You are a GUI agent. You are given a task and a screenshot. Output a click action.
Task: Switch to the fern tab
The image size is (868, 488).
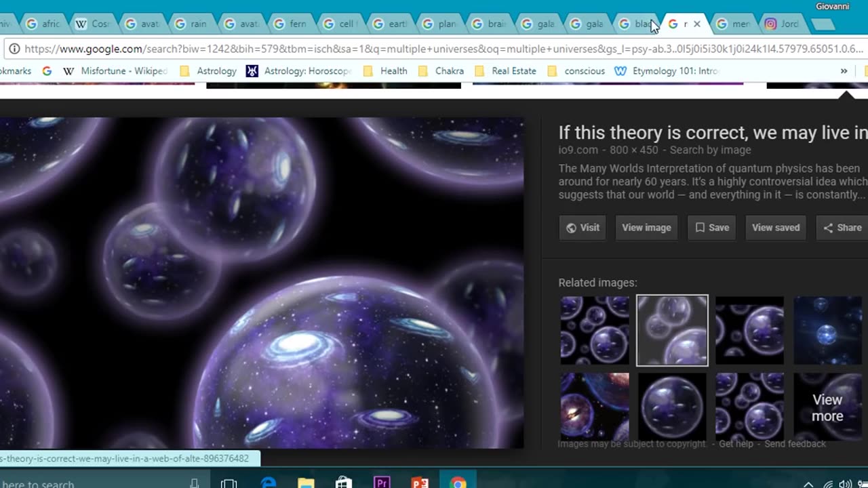291,24
